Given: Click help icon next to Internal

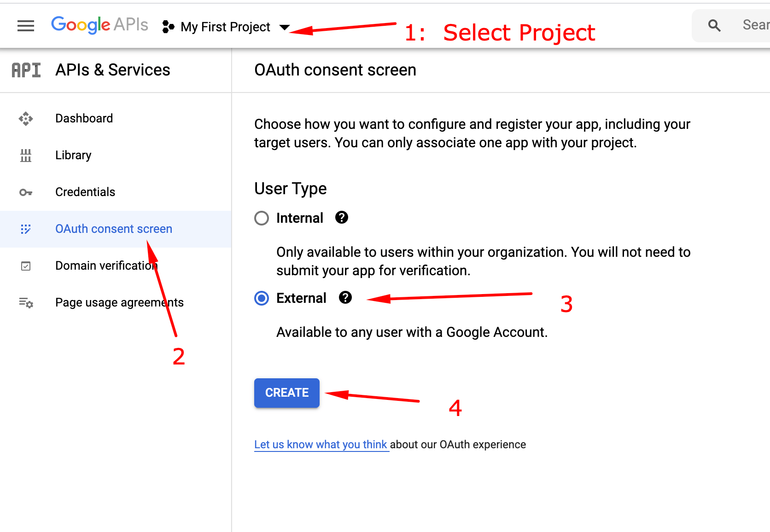Looking at the screenshot, I should pos(342,218).
